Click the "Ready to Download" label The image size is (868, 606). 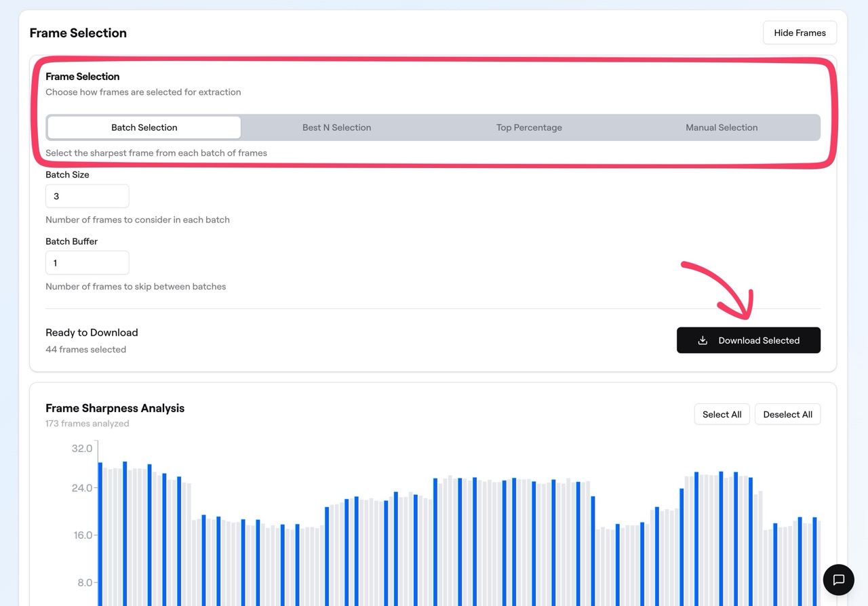[x=92, y=332]
